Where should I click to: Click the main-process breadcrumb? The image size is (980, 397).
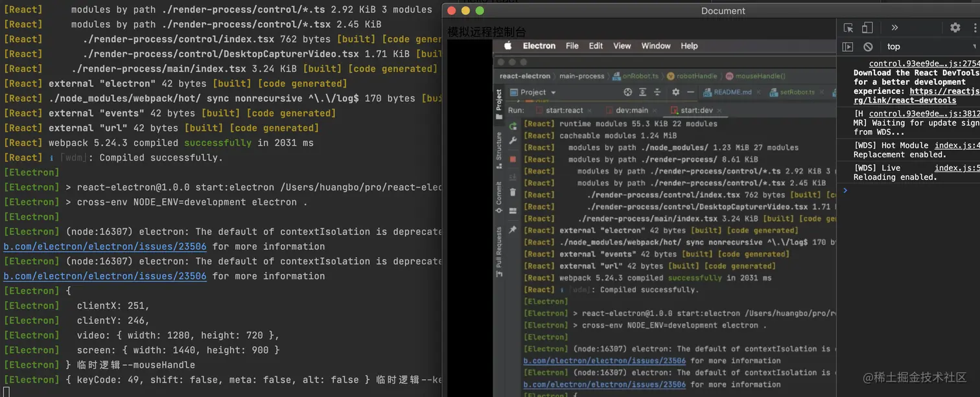coord(582,76)
